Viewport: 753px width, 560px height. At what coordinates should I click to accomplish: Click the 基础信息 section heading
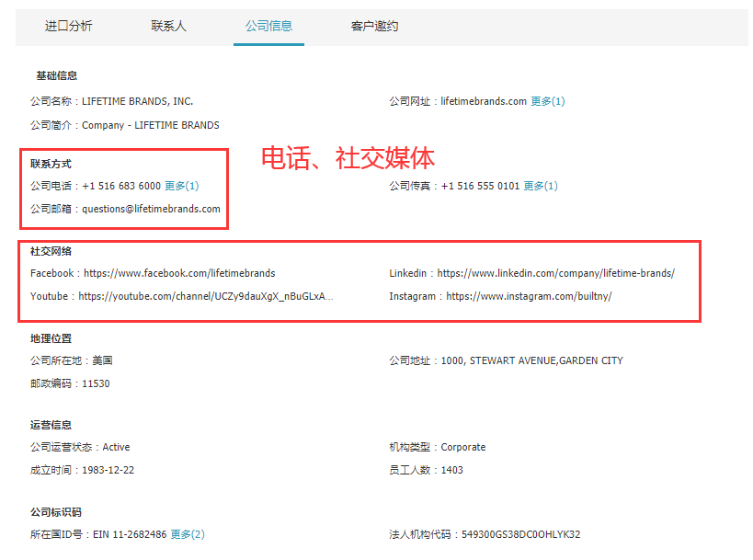tap(57, 75)
